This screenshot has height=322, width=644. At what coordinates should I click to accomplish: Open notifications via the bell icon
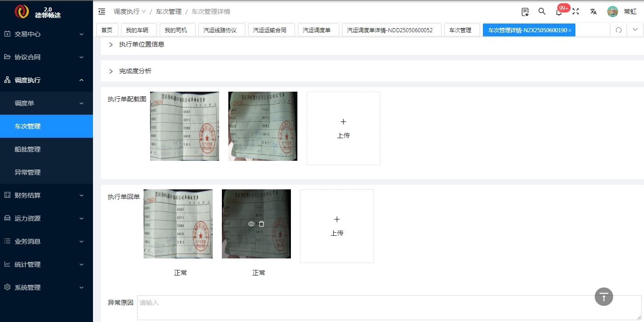(x=559, y=12)
